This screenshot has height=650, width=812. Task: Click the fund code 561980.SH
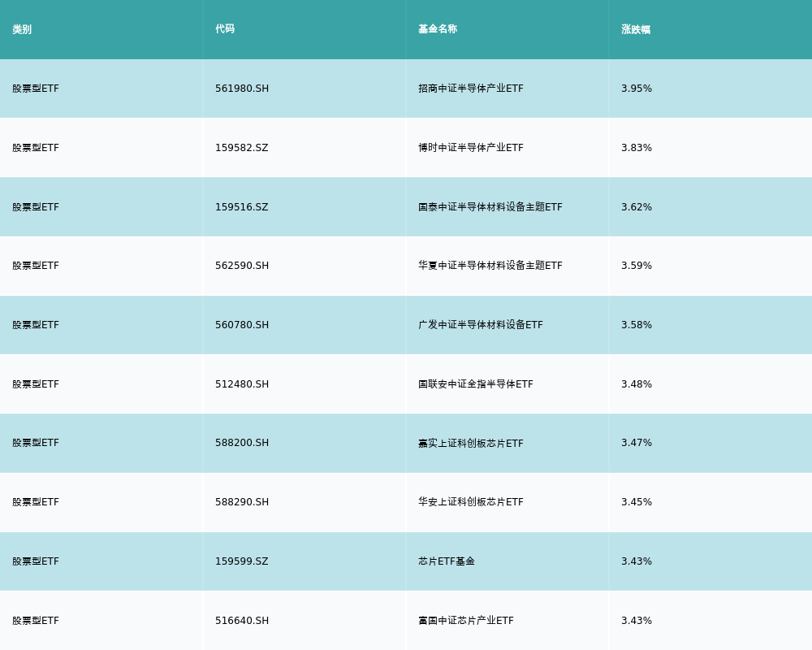(x=242, y=89)
